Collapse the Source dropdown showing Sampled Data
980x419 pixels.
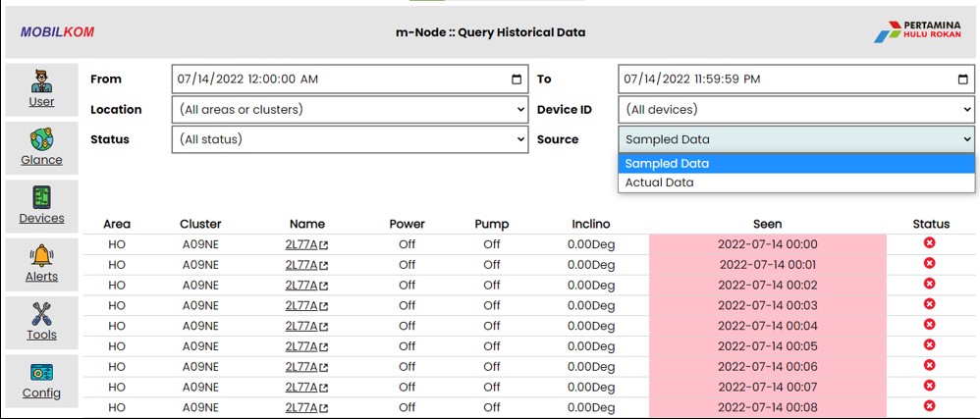click(795, 139)
